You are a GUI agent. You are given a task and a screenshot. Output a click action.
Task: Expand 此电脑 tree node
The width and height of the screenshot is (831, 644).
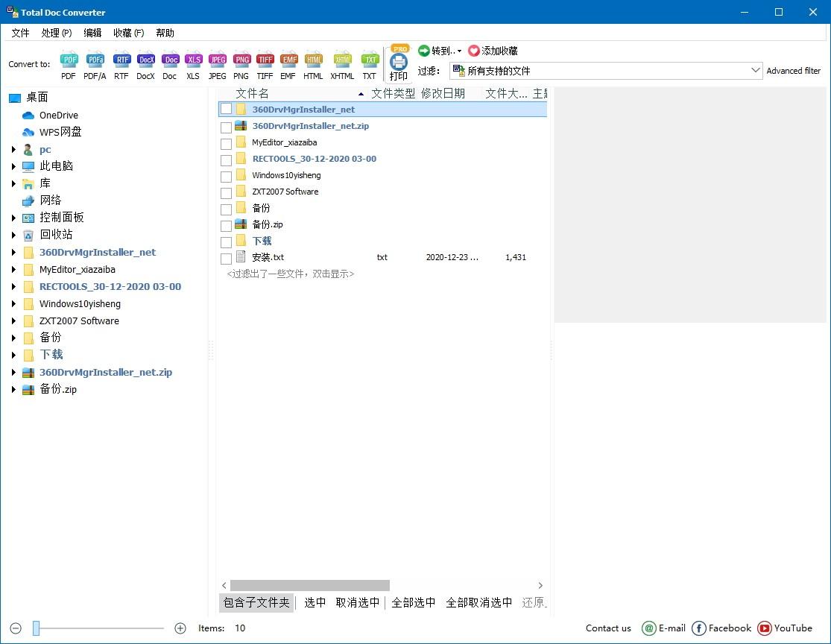[13, 166]
